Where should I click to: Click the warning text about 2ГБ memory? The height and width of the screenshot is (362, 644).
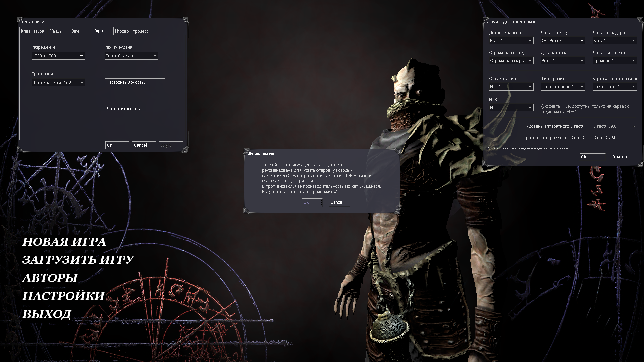321,178
